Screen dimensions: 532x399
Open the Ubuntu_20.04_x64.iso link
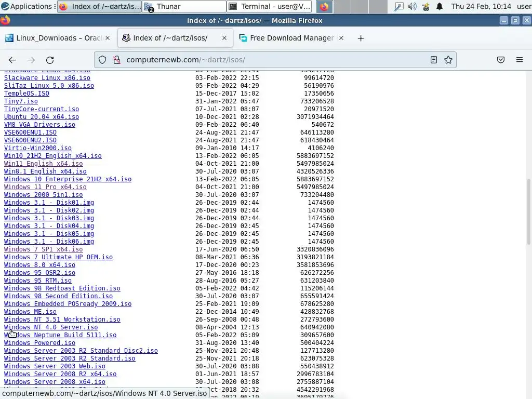tap(42, 117)
